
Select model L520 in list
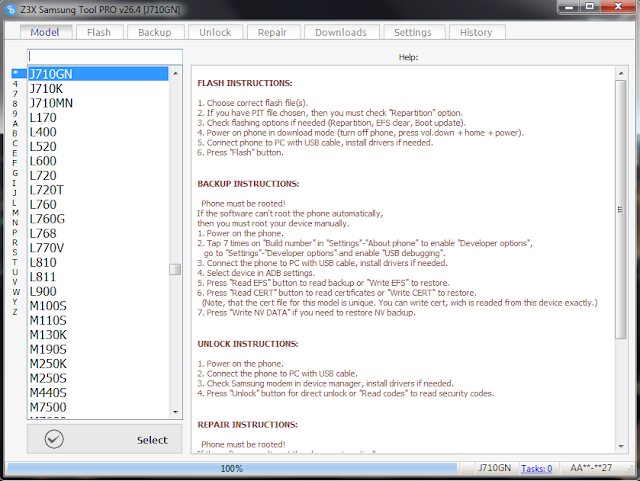(x=98, y=147)
